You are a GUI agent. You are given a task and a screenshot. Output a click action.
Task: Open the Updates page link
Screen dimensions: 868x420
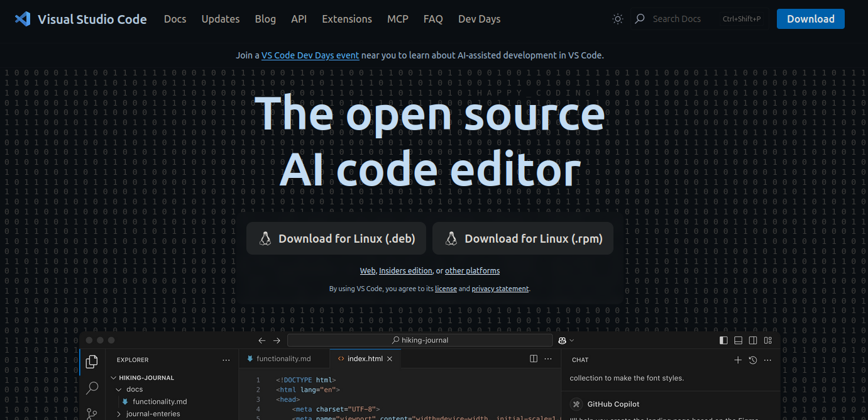(221, 19)
